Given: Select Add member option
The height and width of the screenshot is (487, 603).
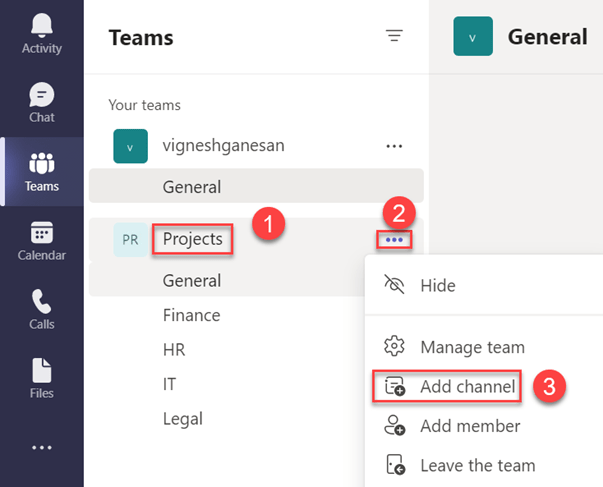Looking at the screenshot, I should [x=469, y=426].
